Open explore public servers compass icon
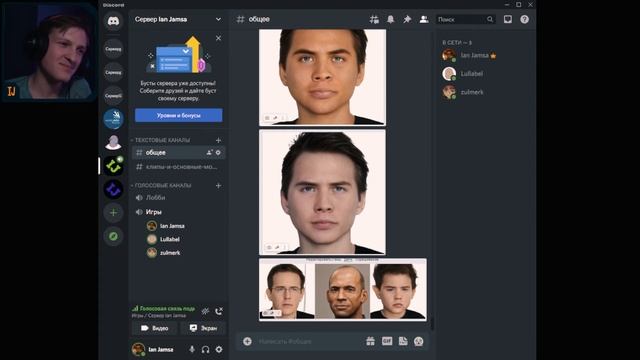The height and width of the screenshot is (360, 640). pyautogui.click(x=113, y=236)
